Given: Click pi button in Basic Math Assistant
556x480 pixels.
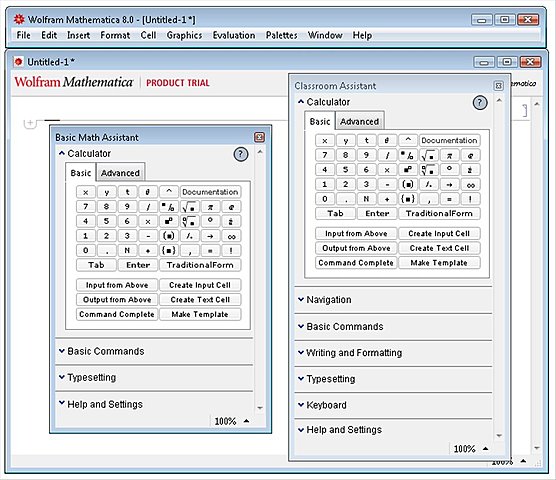Looking at the screenshot, I should (x=210, y=207).
